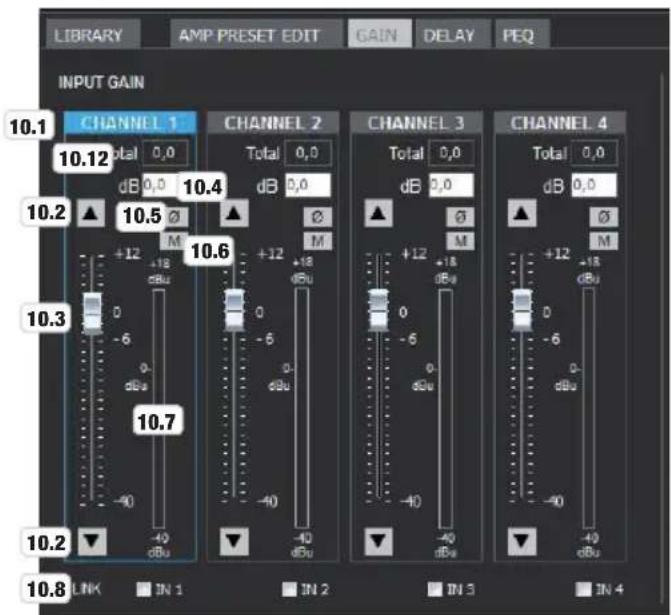Toggle phase invert on Channel 4
The width and height of the screenshot is (671, 615).
tap(603, 217)
